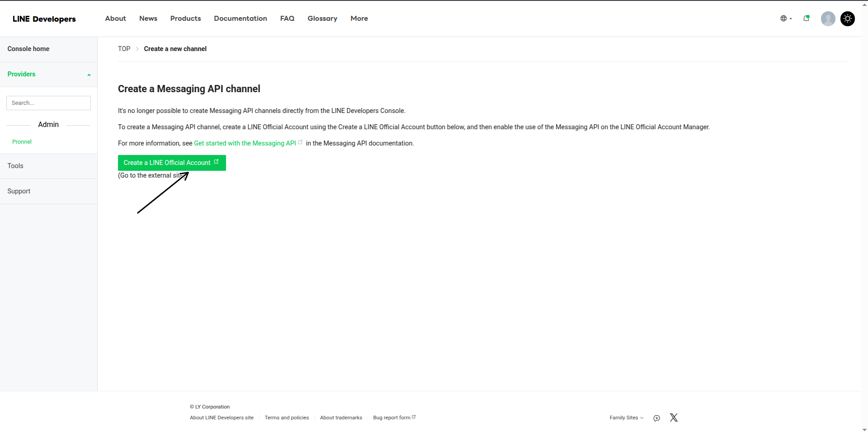This screenshot has width=868, height=432.
Task: Open the X (Twitter) icon in the footer
Action: coord(674,418)
